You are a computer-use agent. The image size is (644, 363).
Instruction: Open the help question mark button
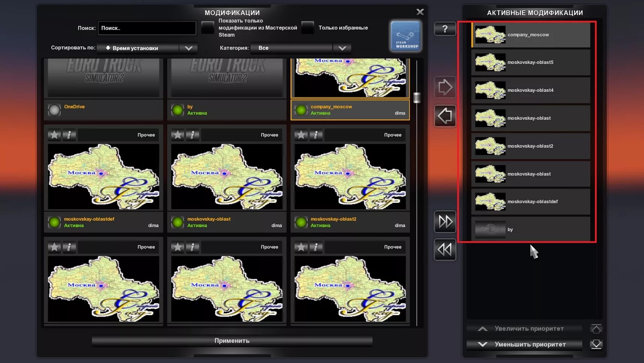(x=445, y=29)
